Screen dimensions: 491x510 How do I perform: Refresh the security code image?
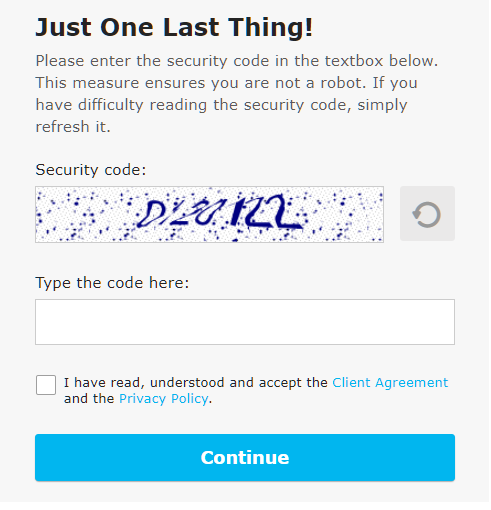(x=428, y=214)
